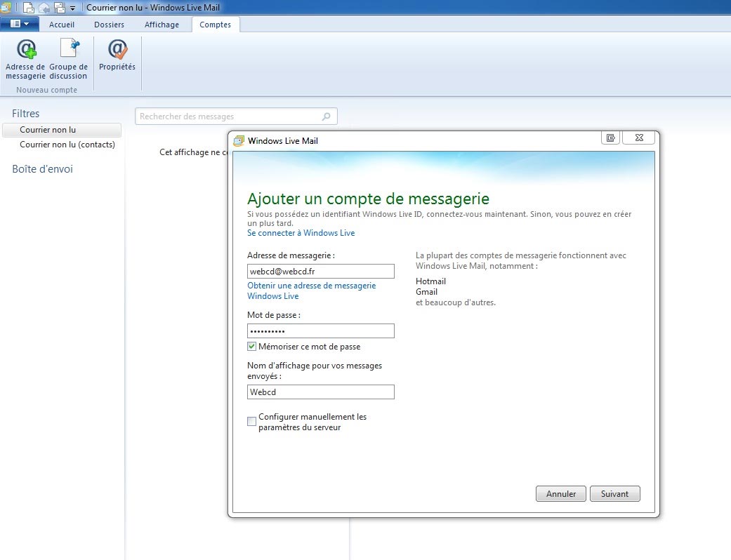The image size is (731, 560).
Task: Click the dialog's Windows Live Mail icon
Action: click(239, 140)
